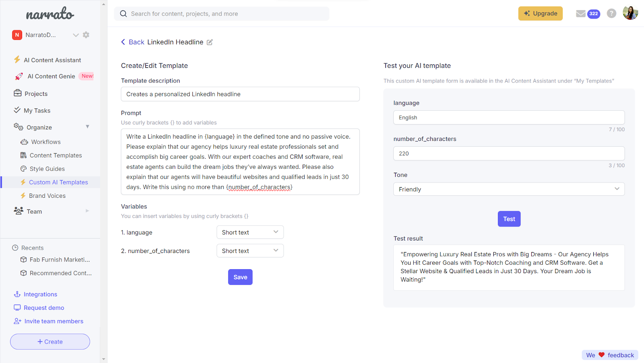Click the language test input field

pyautogui.click(x=509, y=117)
